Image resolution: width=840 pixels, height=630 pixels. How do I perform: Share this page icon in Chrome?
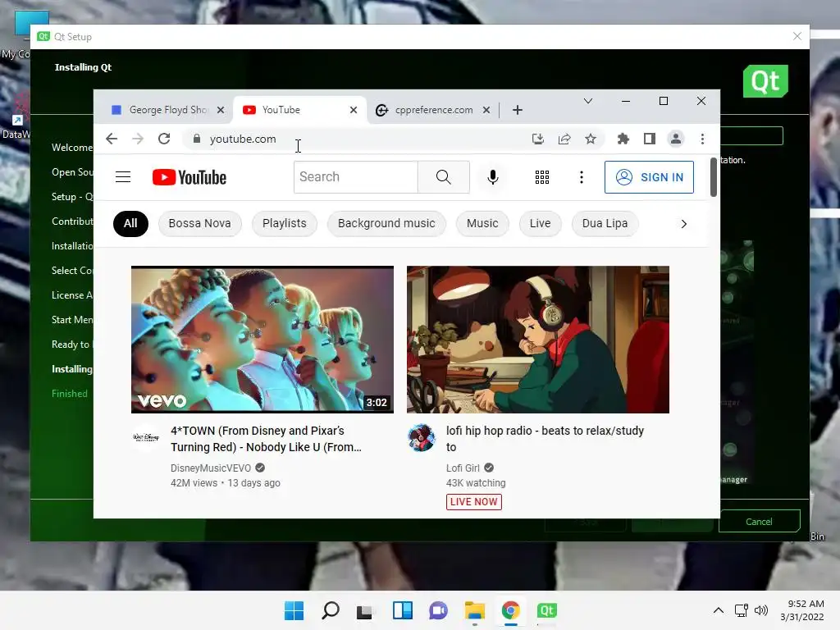(564, 139)
